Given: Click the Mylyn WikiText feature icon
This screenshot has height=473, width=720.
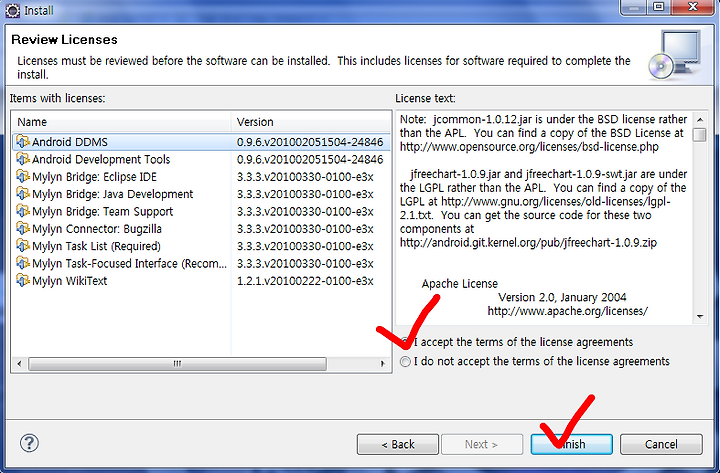Looking at the screenshot, I should [x=23, y=280].
